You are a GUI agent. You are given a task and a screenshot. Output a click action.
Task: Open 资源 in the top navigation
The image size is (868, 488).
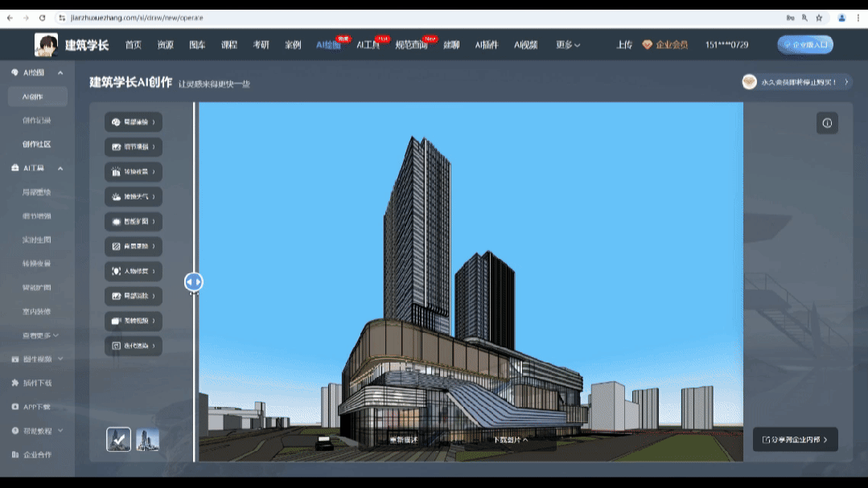coord(166,45)
